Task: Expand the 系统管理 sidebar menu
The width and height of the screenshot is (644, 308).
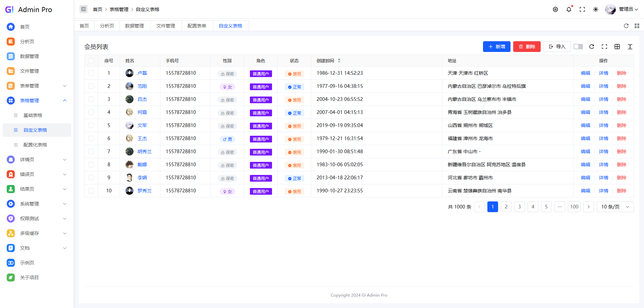Action: point(37,204)
